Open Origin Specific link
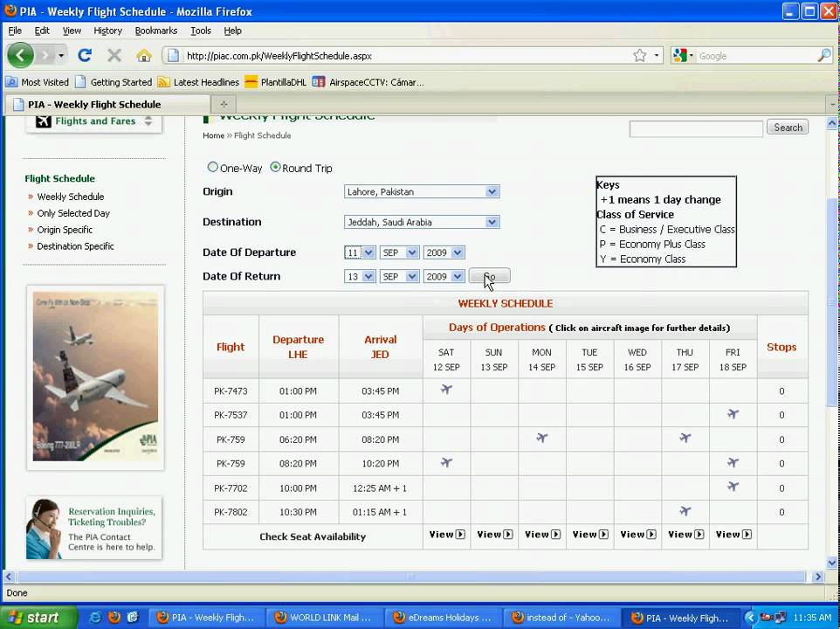840x629 pixels. (65, 230)
